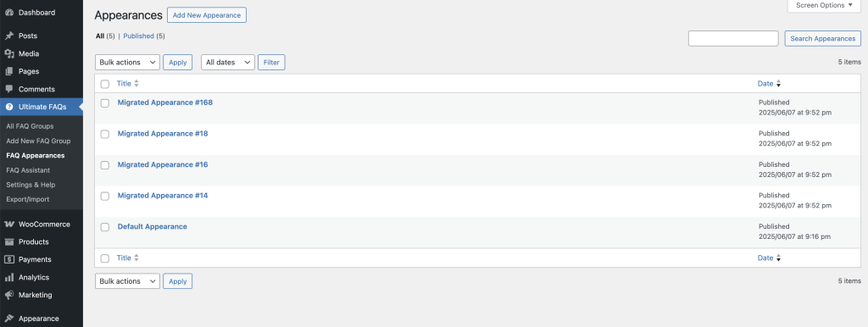This screenshot has height=327, width=868.
Task: Go to Settings & Help submenu item
Action: 31,185
